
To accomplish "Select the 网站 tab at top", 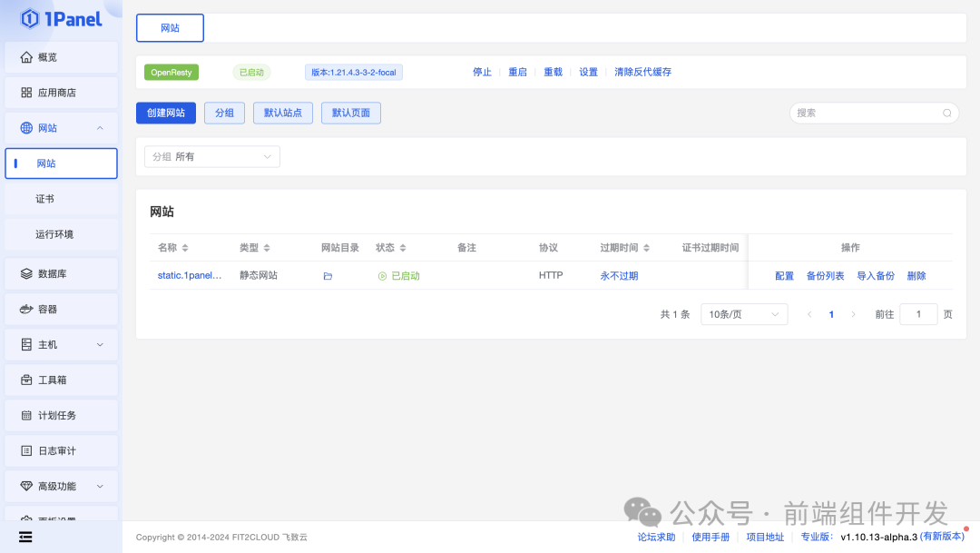I will (170, 28).
